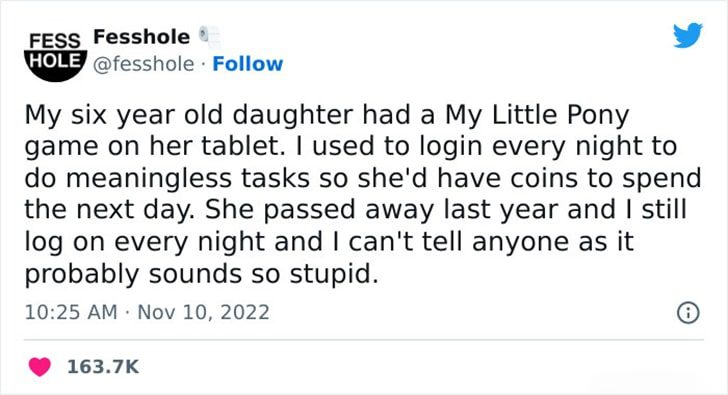The height and width of the screenshot is (395, 728).
Task: Click the black HOLE half of the logo
Action: [55, 65]
